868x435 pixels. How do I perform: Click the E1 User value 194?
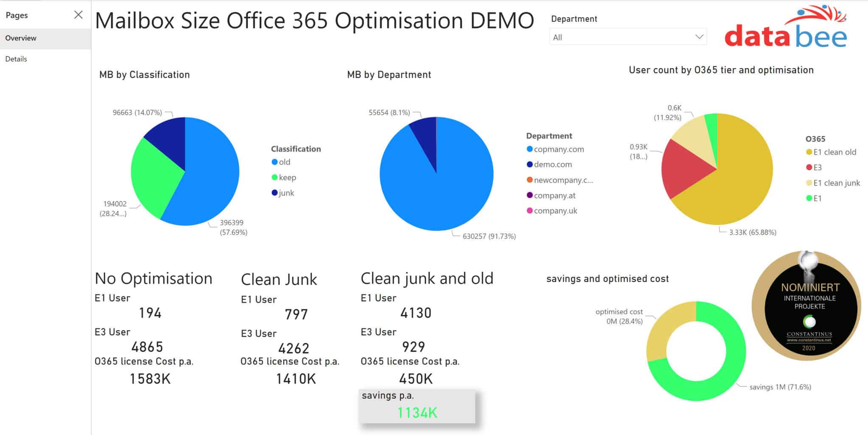[150, 313]
